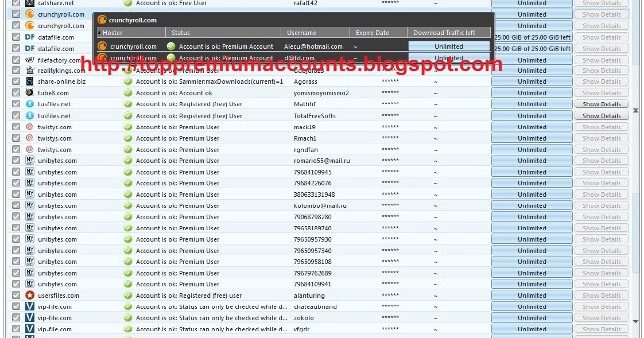The image size is (644, 338).
Task: Click the Username column header in the tooltip
Action: pos(315,33)
